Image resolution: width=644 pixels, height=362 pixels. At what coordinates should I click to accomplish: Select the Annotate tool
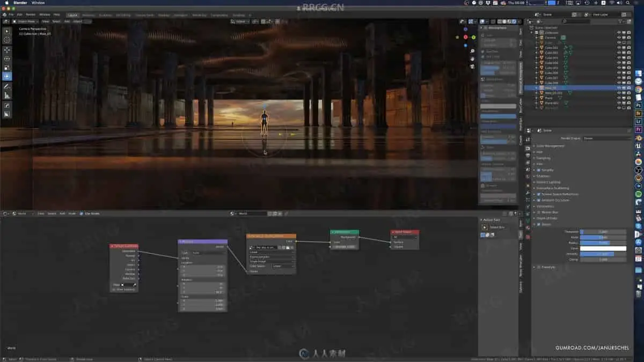click(x=7, y=86)
